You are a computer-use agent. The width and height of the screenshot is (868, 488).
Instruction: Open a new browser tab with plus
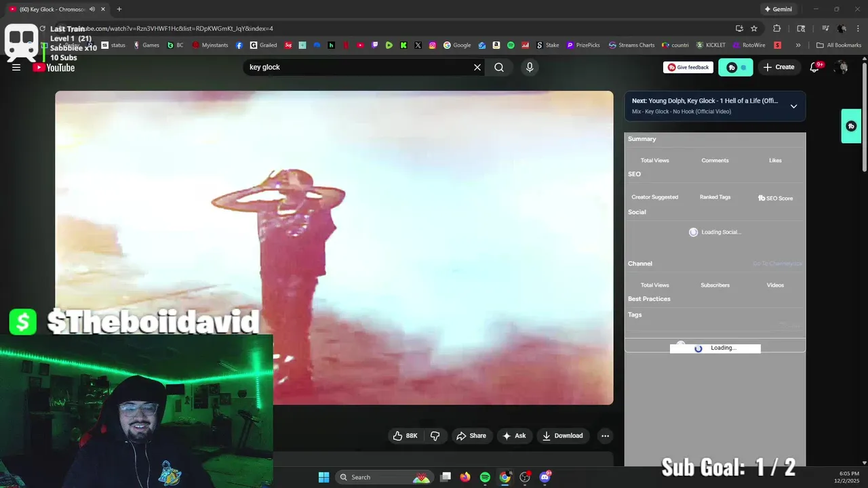(119, 9)
